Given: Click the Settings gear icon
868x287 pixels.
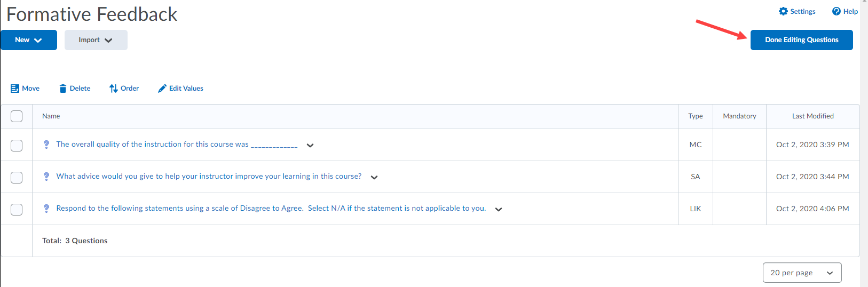Looking at the screenshot, I should 783,11.
